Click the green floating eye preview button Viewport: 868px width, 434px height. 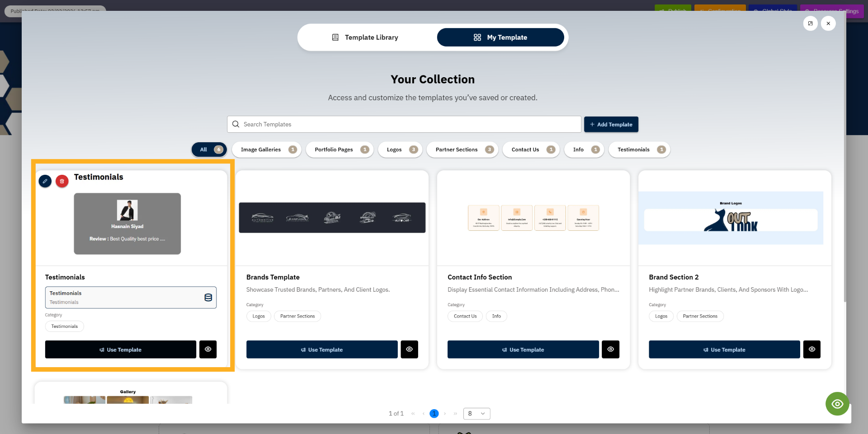(837, 404)
